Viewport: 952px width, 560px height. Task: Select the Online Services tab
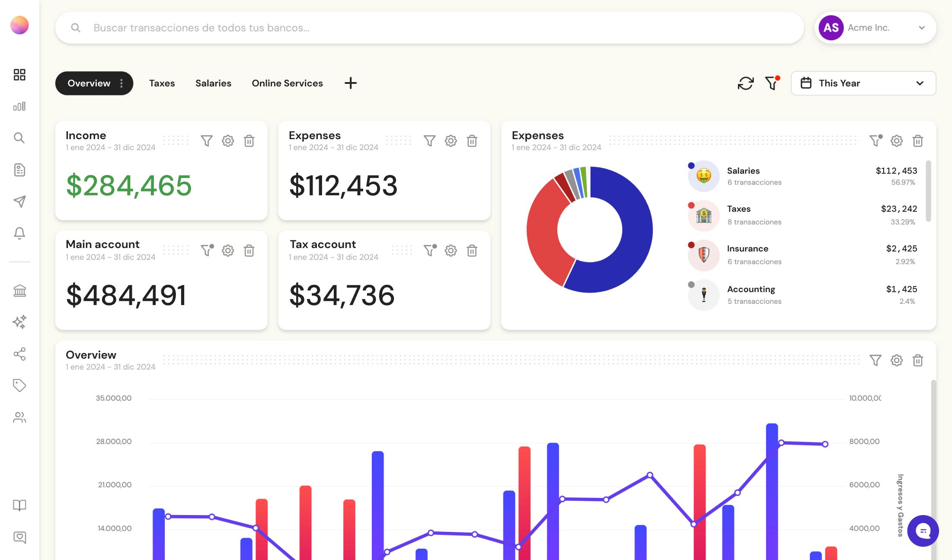click(x=287, y=83)
